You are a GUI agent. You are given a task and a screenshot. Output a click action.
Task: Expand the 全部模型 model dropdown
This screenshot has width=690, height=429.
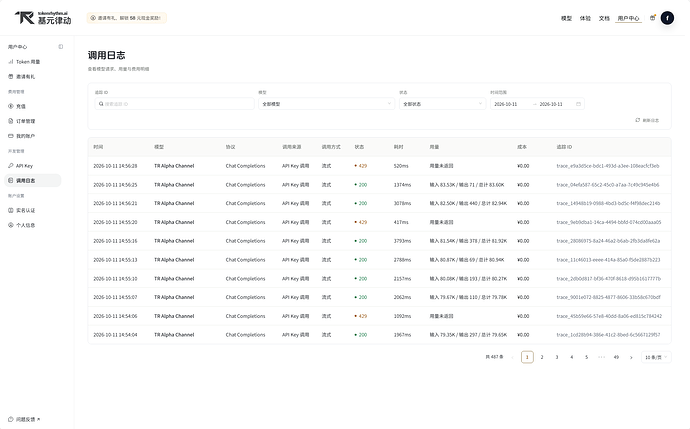(x=326, y=104)
